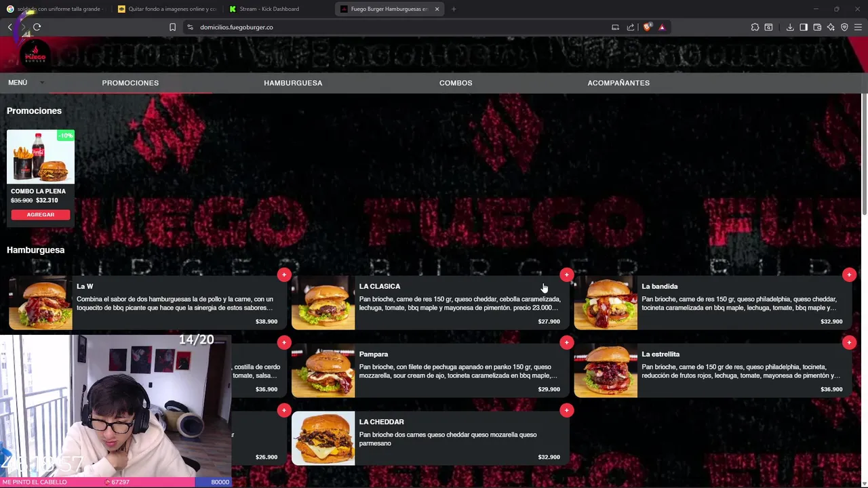Open site settings icon in address bar
868x488 pixels.
(x=191, y=27)
